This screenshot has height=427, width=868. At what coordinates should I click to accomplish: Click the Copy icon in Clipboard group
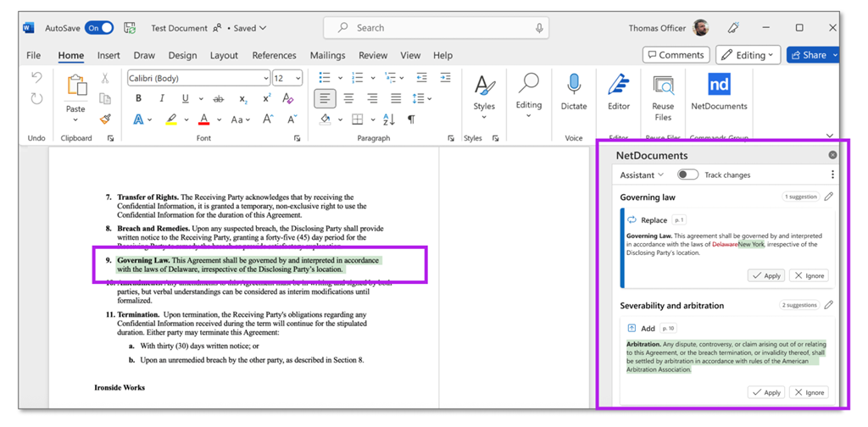click(105, 98)
